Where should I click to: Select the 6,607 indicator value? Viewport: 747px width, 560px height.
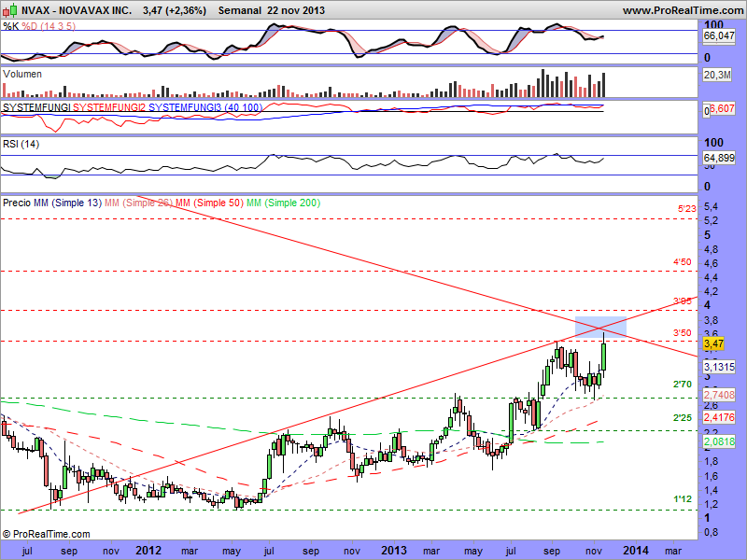click(723, 109)
